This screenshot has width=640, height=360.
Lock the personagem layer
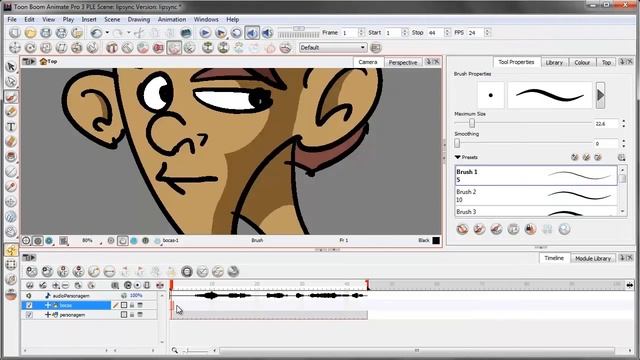click(x=132, y=315)
